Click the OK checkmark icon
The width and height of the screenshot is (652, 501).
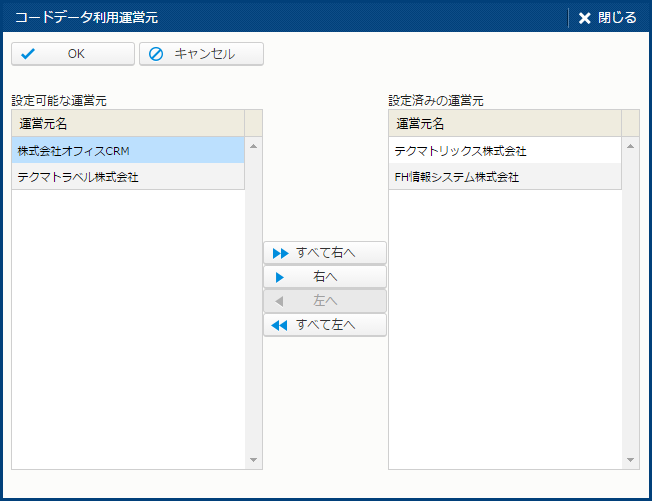pos(28,54)
